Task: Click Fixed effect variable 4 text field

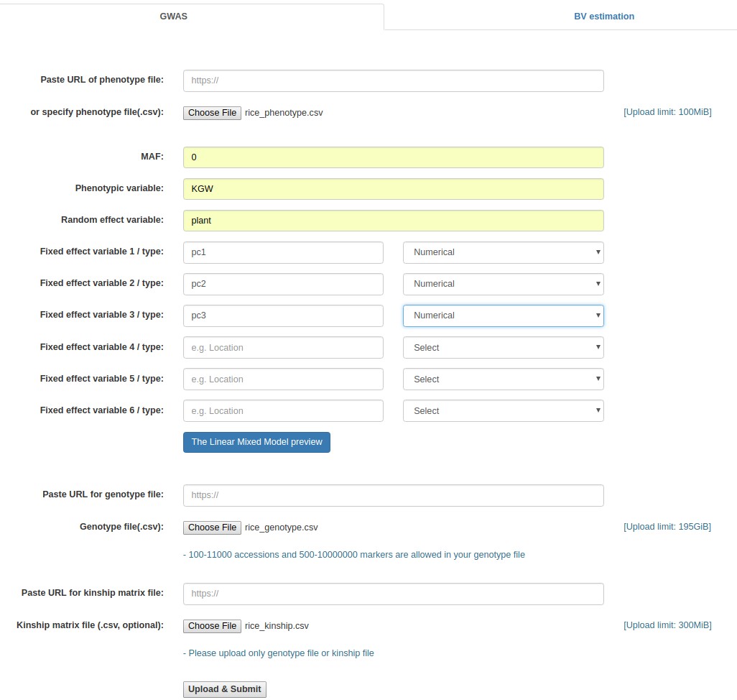Action: pyautogui.click(x=283, y=348)
